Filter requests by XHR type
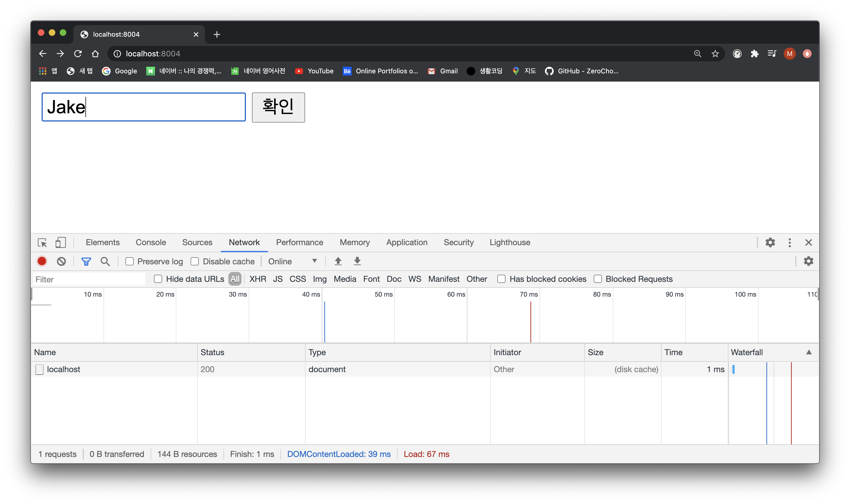The width and height of the screenshot is (850, 504). click(x=258, y=279)
